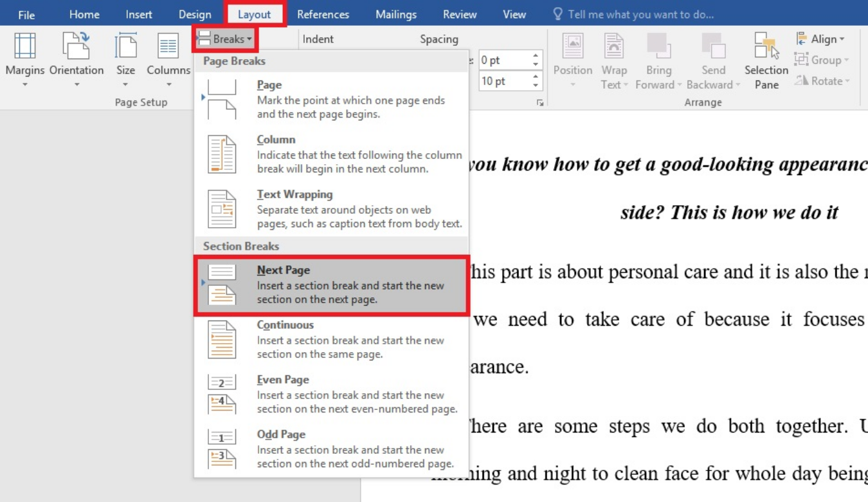Click the Bring Forward icon
868x502 pixels.
658,46
